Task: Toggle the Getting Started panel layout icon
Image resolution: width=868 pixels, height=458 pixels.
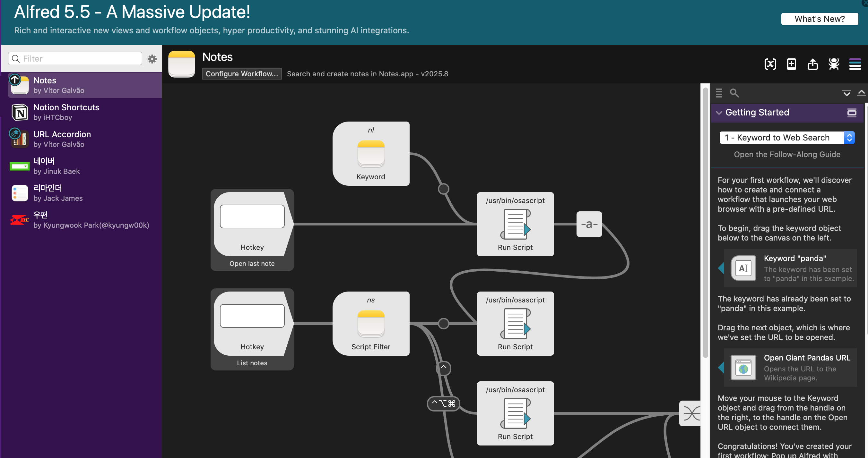Action: pyautogui.click(x=852, y=113)
